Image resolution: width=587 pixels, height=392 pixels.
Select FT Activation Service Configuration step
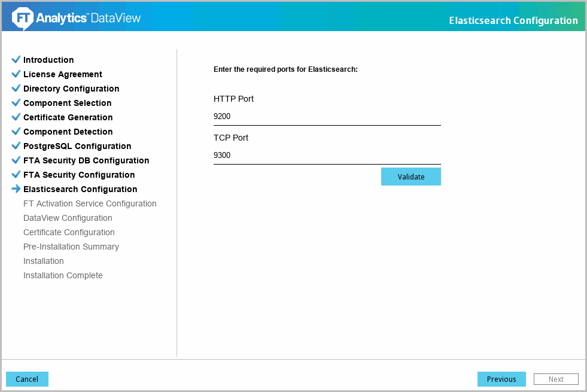click(90, 203)
